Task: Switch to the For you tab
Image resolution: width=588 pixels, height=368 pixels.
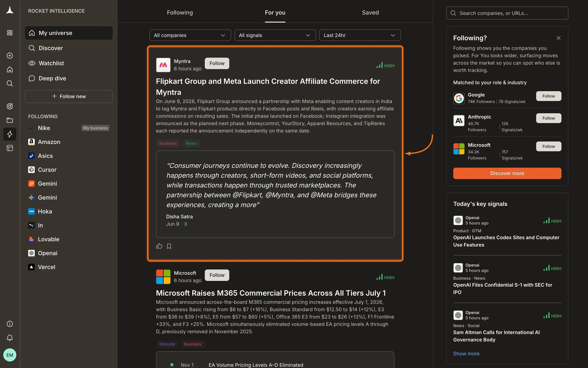Action: (275, 12)
